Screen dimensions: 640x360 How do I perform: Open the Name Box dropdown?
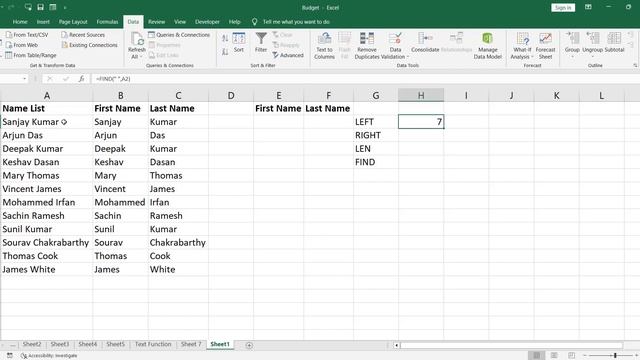pyautogui.click(x=24, y=78)
